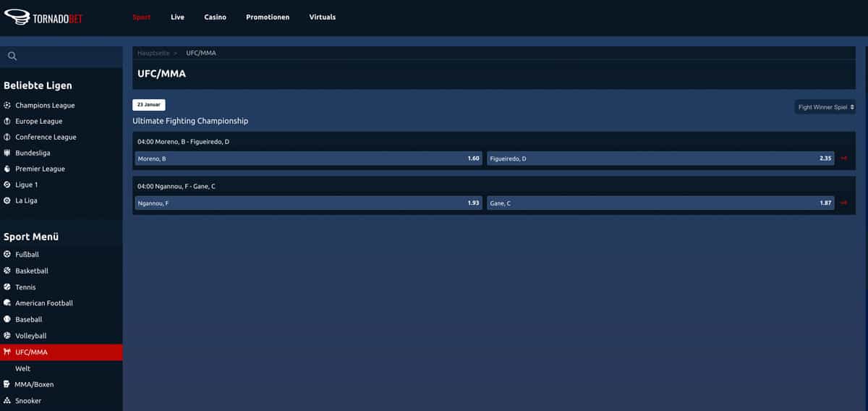The image size is (868, 411).
Task: Click the Baseball icon
Action: pyautogui.click(x=7, y=319)
